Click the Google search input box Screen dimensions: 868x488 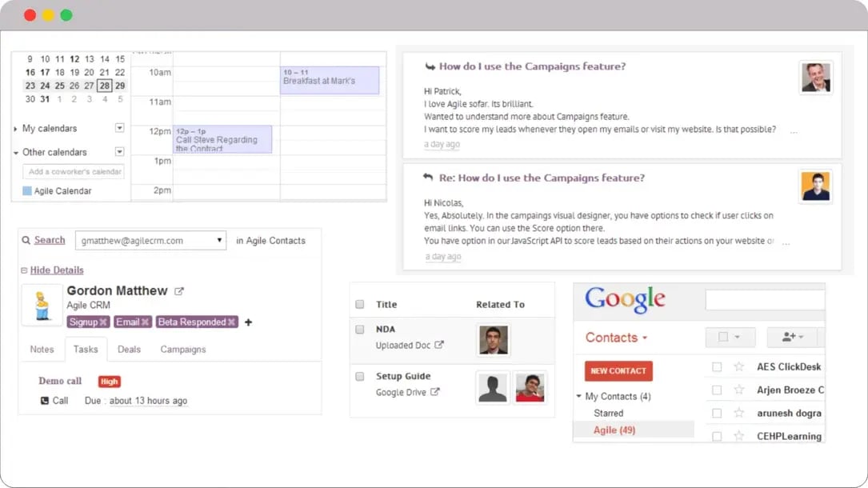(x=765, y=300)
